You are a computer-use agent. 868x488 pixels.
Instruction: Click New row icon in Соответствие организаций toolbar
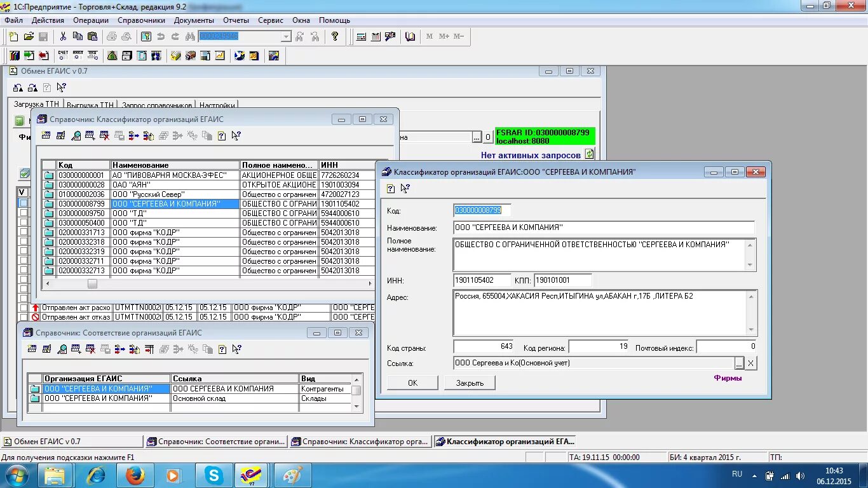[x=32, y=349]
